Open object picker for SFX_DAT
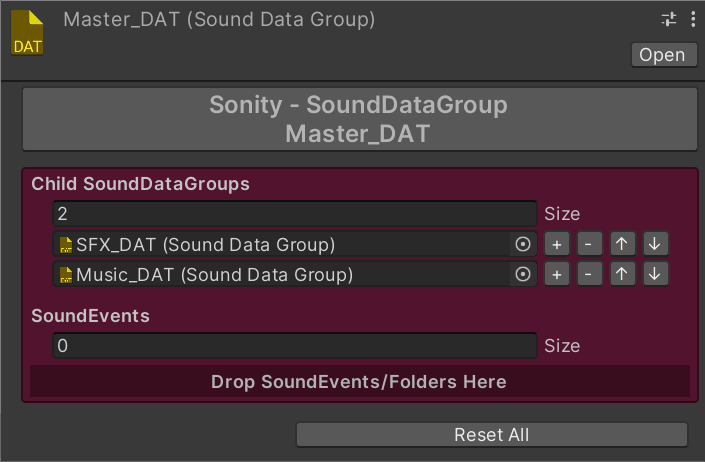The height and width of the screenshot is (462, 705). click(522, 244)
